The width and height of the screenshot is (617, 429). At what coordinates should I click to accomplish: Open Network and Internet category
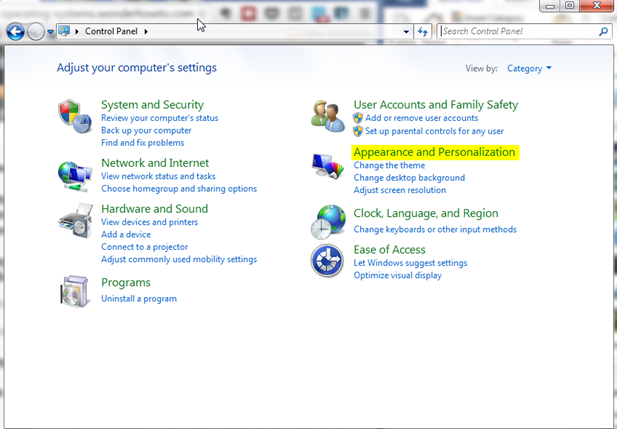click(x=155, y=163)
